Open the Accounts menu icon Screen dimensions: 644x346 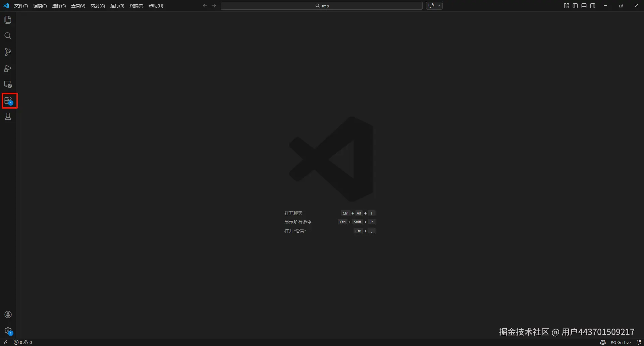(8, 314)
